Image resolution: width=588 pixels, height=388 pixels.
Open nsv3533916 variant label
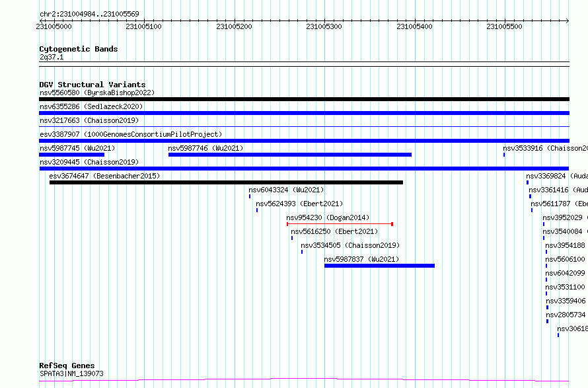point(545,148)
